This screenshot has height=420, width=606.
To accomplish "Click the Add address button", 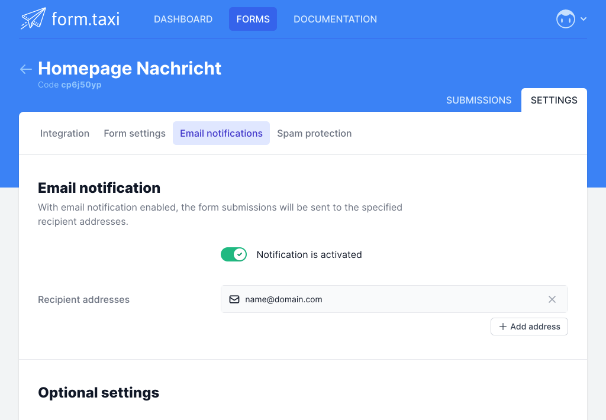I will [x=529, y=327].
